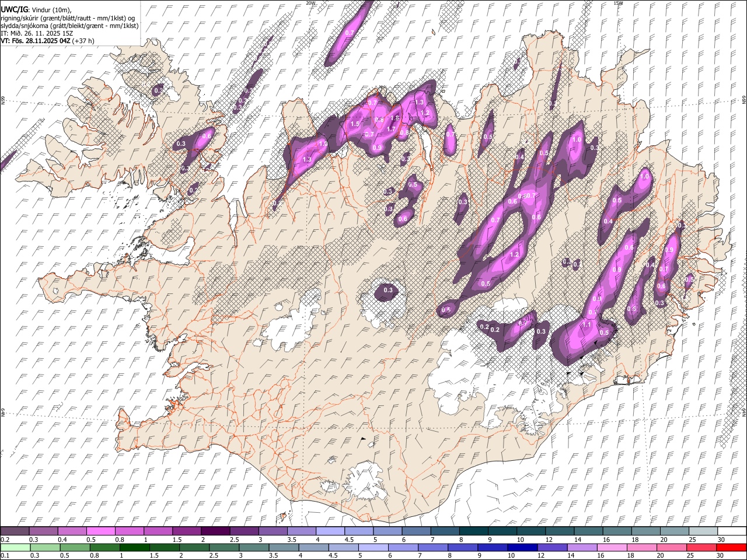Click the snow scale swatch between 0.4 and 0.5
The height and width of the screenshot is (560, 747).
pos(72,531)
